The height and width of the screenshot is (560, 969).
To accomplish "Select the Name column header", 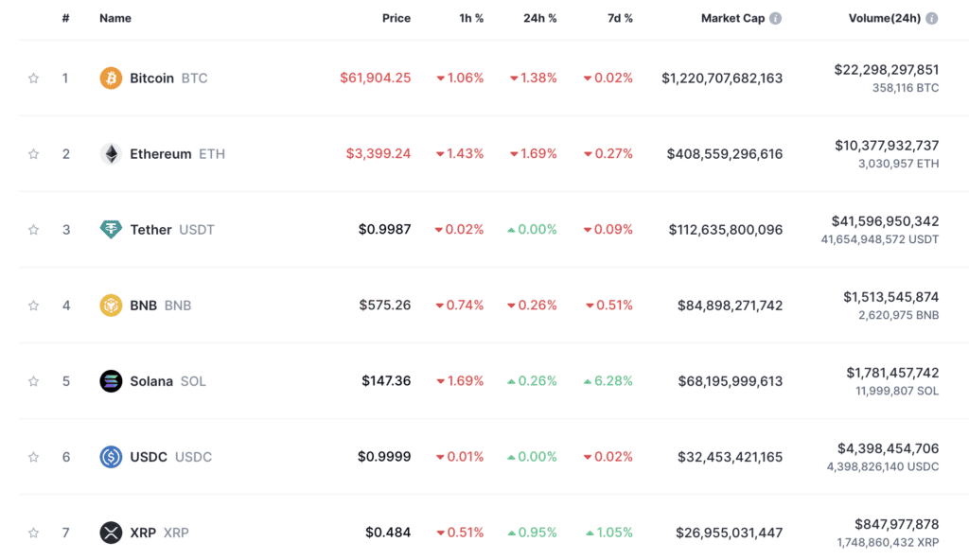I will (115, 17).
